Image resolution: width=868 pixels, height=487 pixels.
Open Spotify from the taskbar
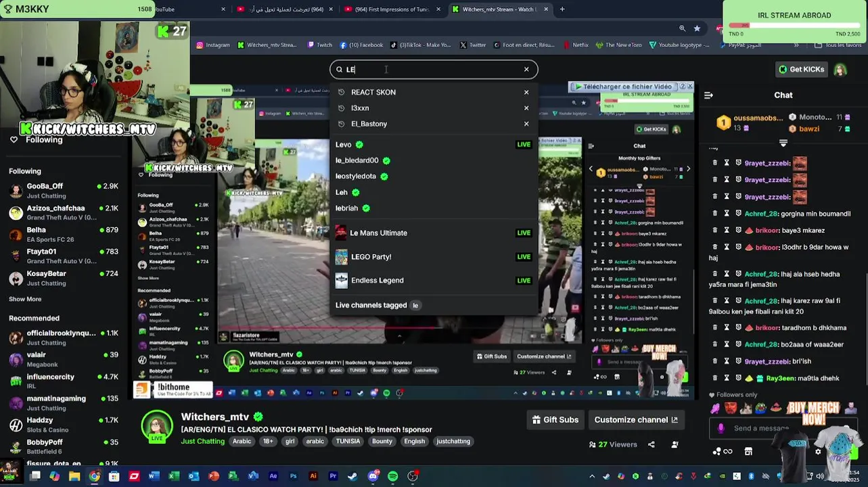(x=393, y=476)
